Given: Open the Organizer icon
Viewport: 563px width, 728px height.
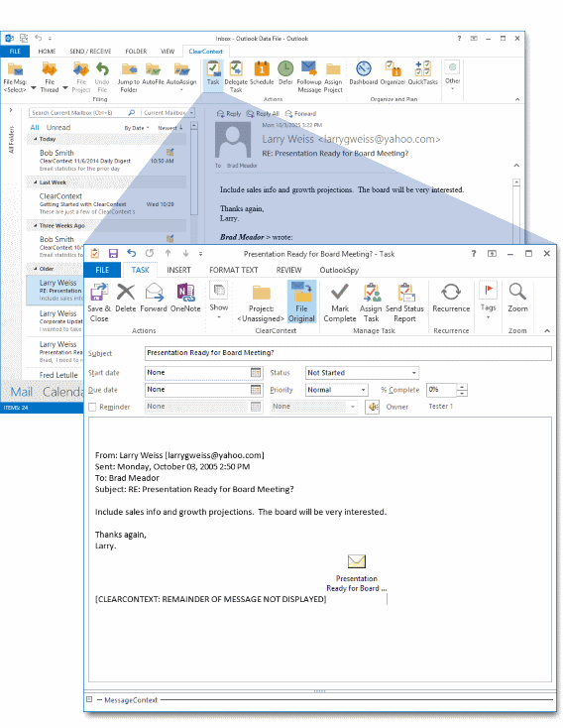Looking at the screenshot, I should coord(393,73).
